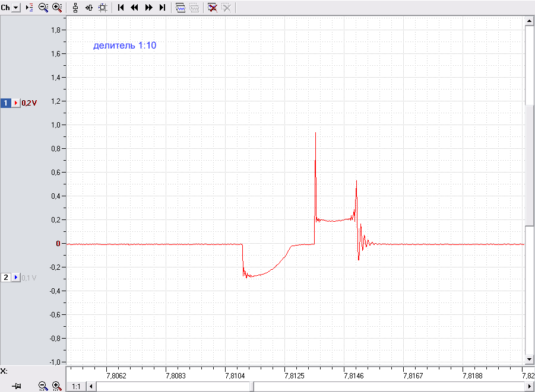The image size is (535, 392).
Task: Click the time axis label 7,8146
Action: click(354, 375)
